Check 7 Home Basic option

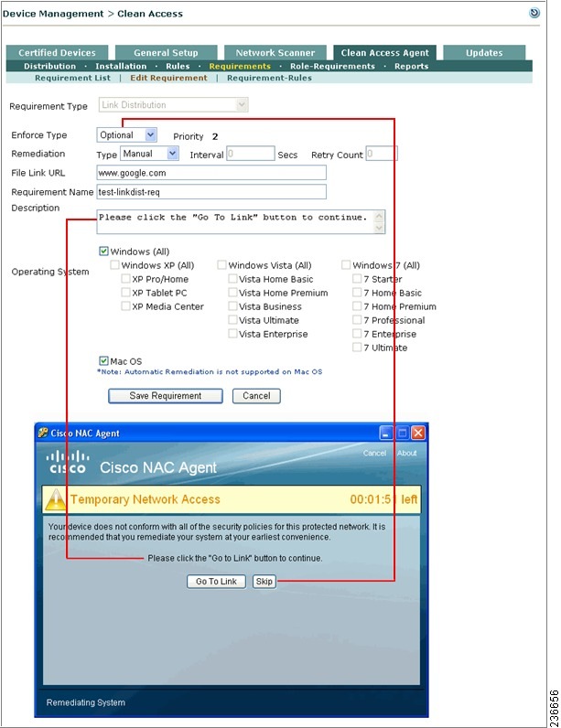click(x=357, y=292)
